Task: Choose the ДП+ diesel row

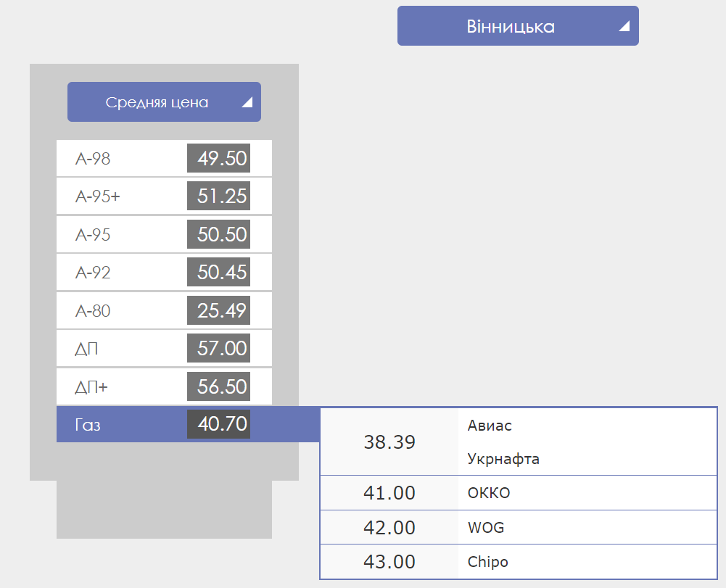Action: click(x=91, y=387)
